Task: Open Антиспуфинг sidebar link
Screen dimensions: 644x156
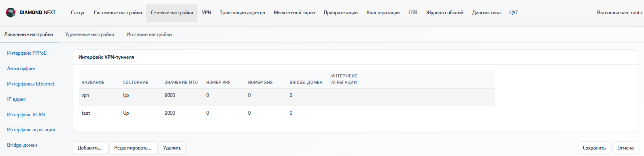Action: click(21, 68)
